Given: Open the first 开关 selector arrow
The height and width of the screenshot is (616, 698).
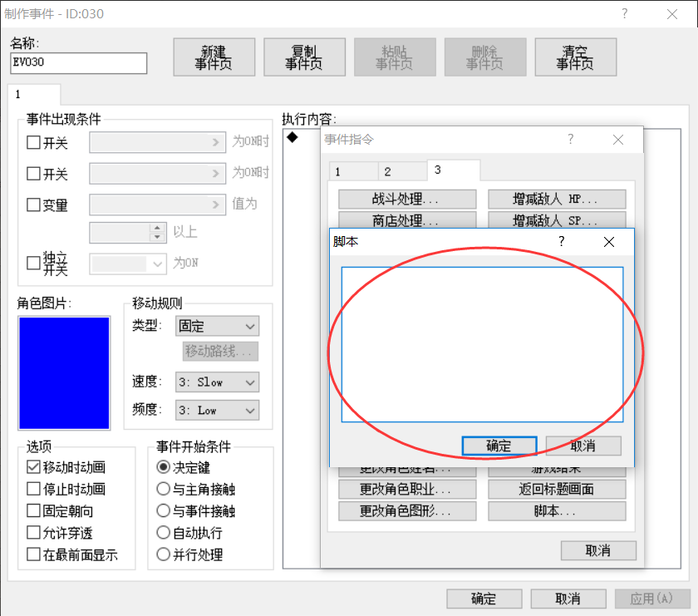Looking at the screenshot, I should pos(216,142).
